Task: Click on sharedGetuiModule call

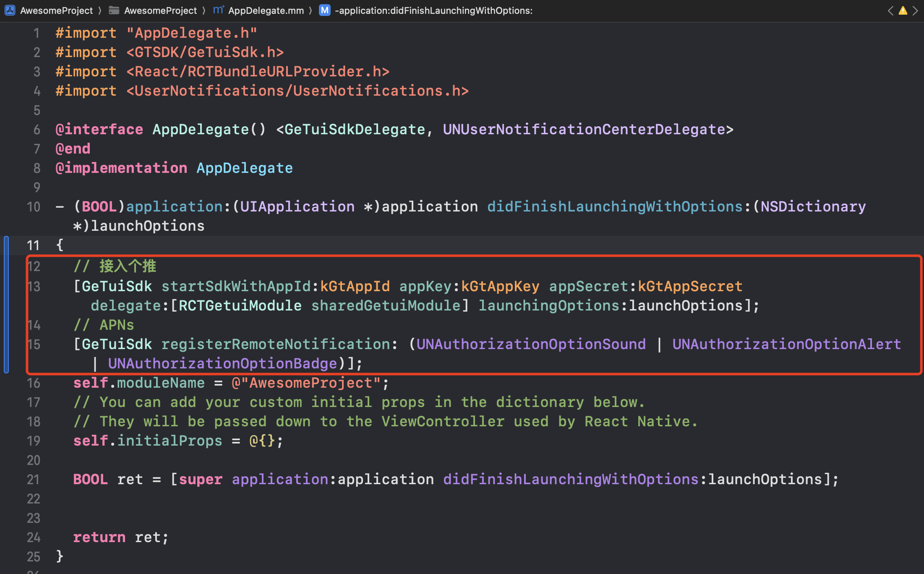Action: (386, 305)
